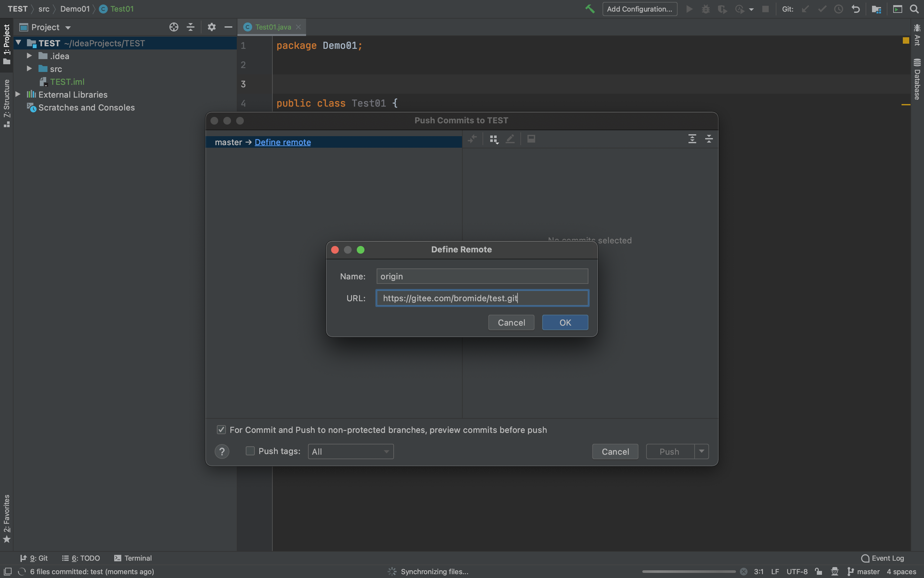924x578 pixels.
Task: Toggle preview commits before push checkbox
Action: [221, 430]
